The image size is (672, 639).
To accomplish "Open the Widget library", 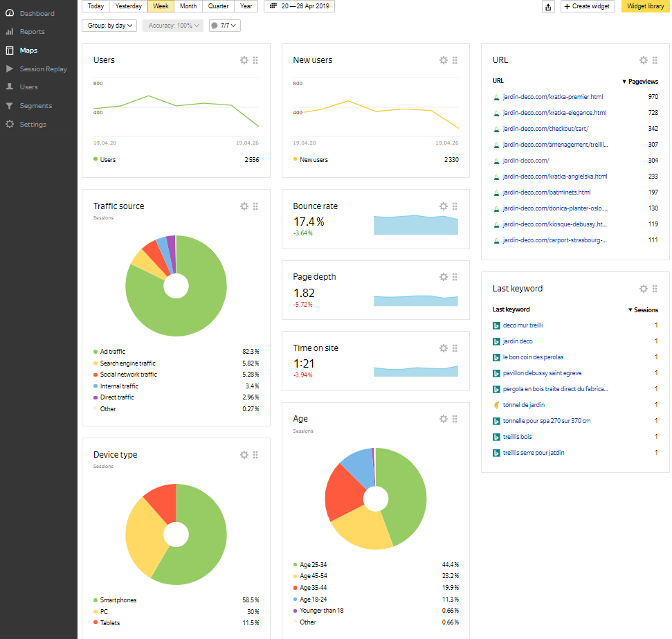I will click(646, 6).
